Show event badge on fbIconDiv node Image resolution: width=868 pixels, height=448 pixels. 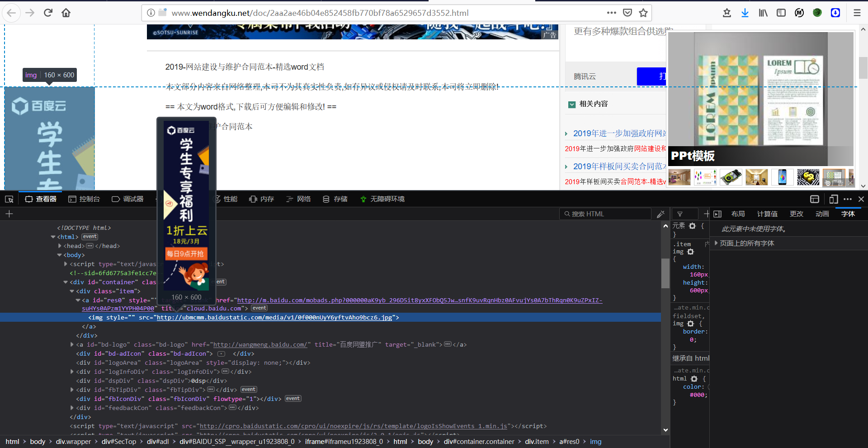[292, 399]
